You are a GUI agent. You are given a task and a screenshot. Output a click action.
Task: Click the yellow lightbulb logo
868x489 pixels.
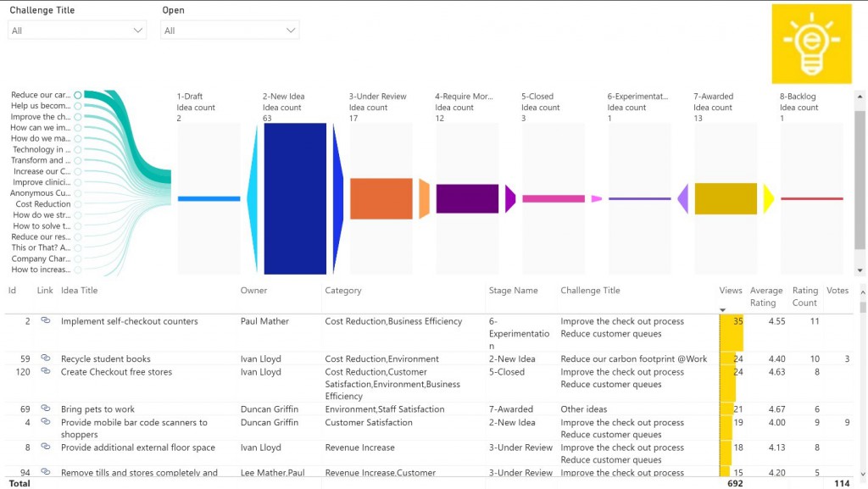tap(811, 44)
